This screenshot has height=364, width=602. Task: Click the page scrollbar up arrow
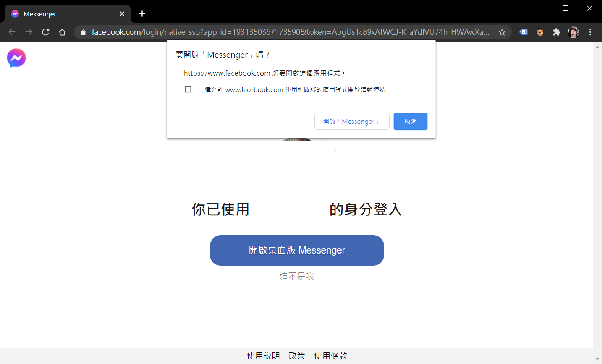click(x=597, y=47)
